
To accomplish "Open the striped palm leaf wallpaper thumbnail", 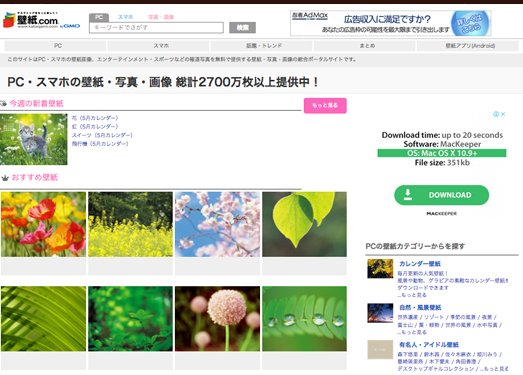I will pos(43,319).
